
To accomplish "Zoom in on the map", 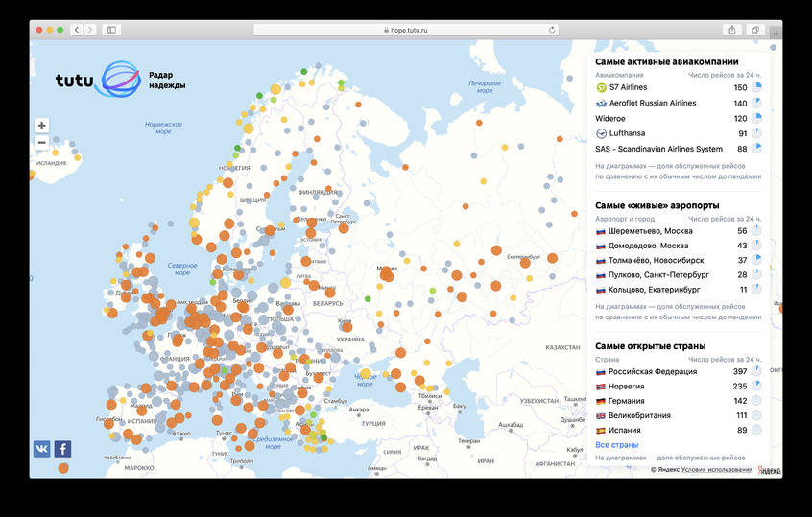I will click(x=41, y=126).
